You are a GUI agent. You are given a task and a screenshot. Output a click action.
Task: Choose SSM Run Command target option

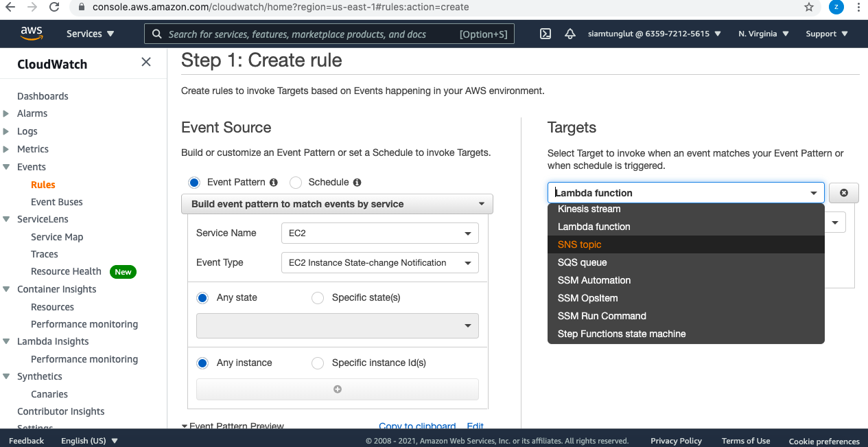click(686, 316)
